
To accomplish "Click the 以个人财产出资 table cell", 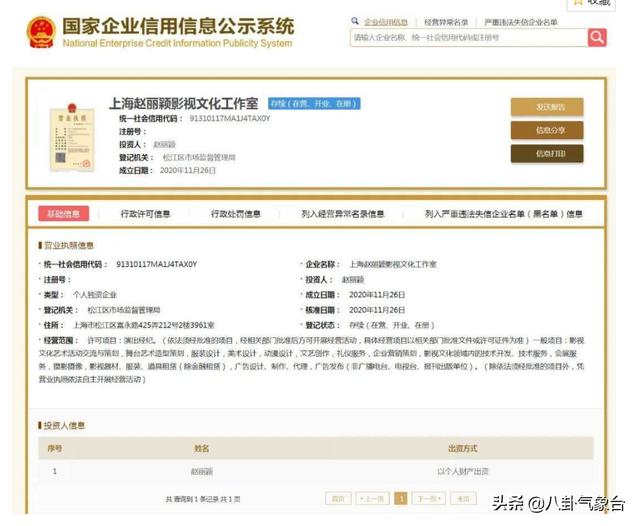I will coord(462,471).
